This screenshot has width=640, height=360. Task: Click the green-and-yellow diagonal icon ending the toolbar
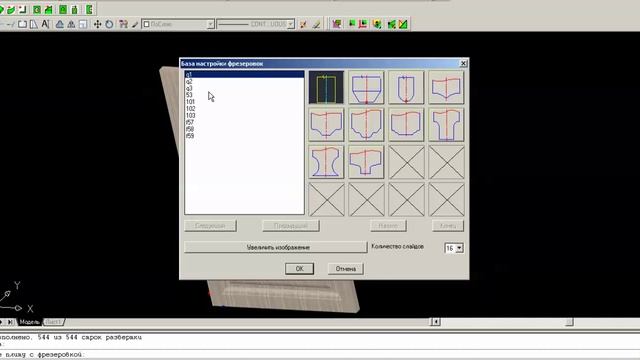tap(403, 24)
